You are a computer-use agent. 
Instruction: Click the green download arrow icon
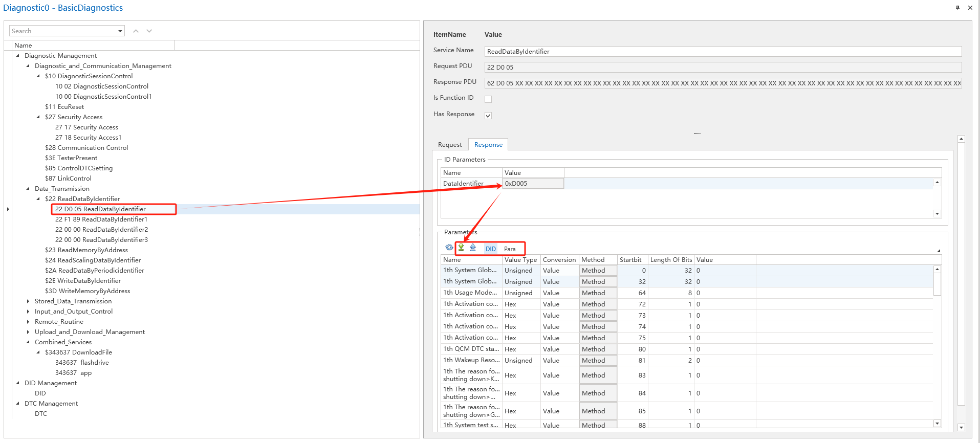pos(461,248)
